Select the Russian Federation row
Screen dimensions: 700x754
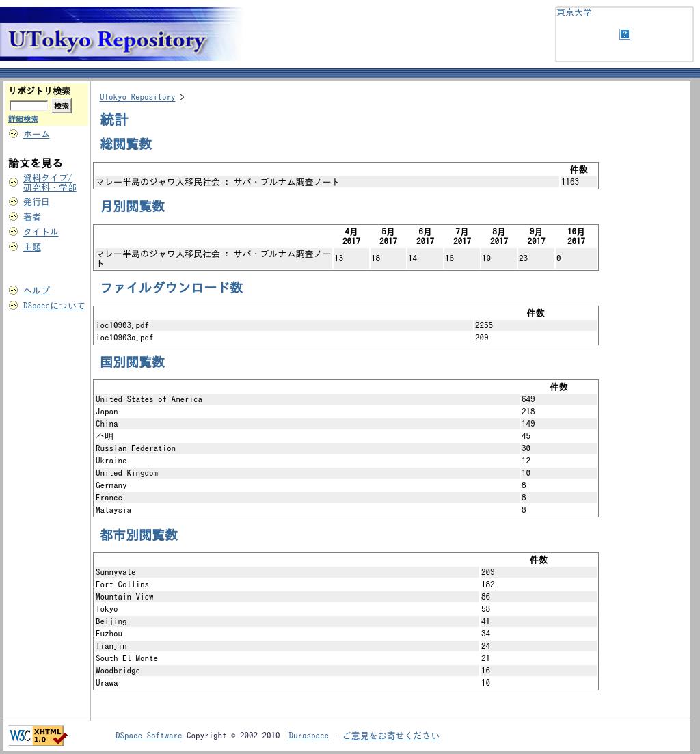pos(346,448)
